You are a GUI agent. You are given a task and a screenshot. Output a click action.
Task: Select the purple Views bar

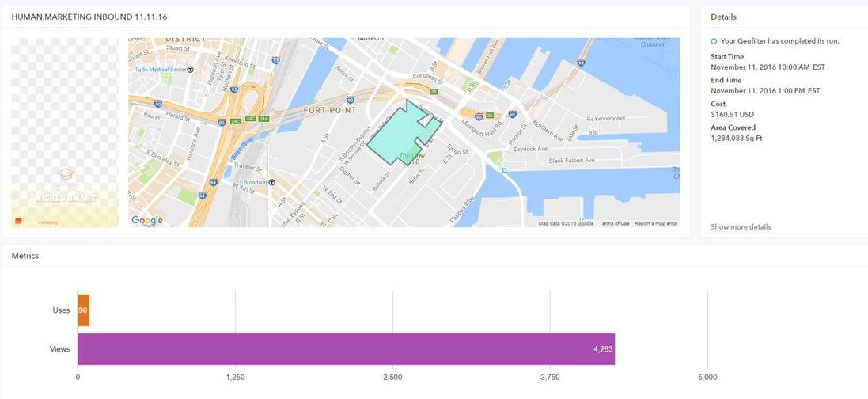(347, 349)
